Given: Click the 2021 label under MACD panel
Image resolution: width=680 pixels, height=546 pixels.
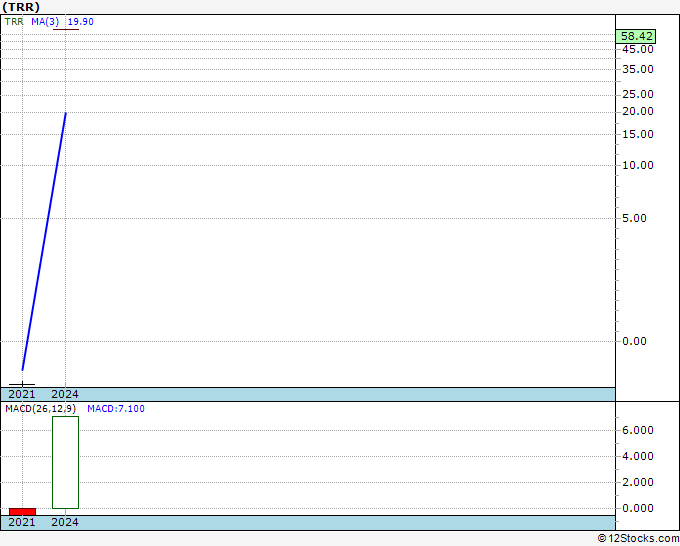Looking at the screenshot, I should click(22, 522).
